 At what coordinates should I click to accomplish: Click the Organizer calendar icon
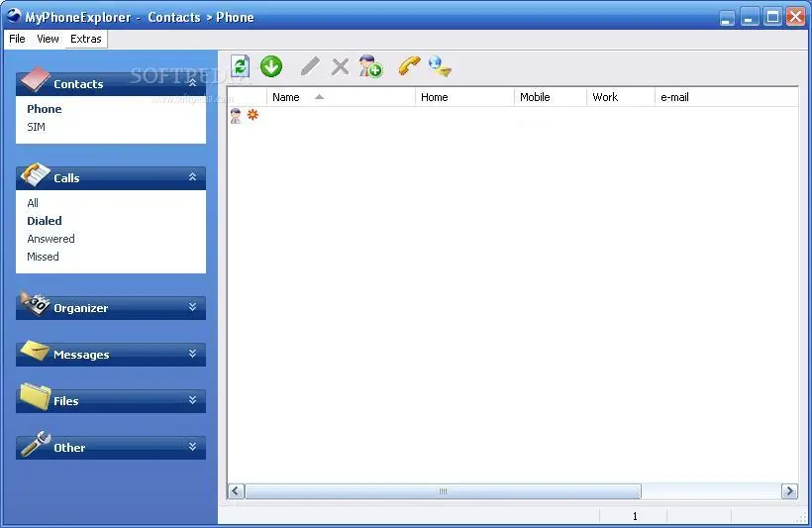pyautogui.click(x=35, y=302)
